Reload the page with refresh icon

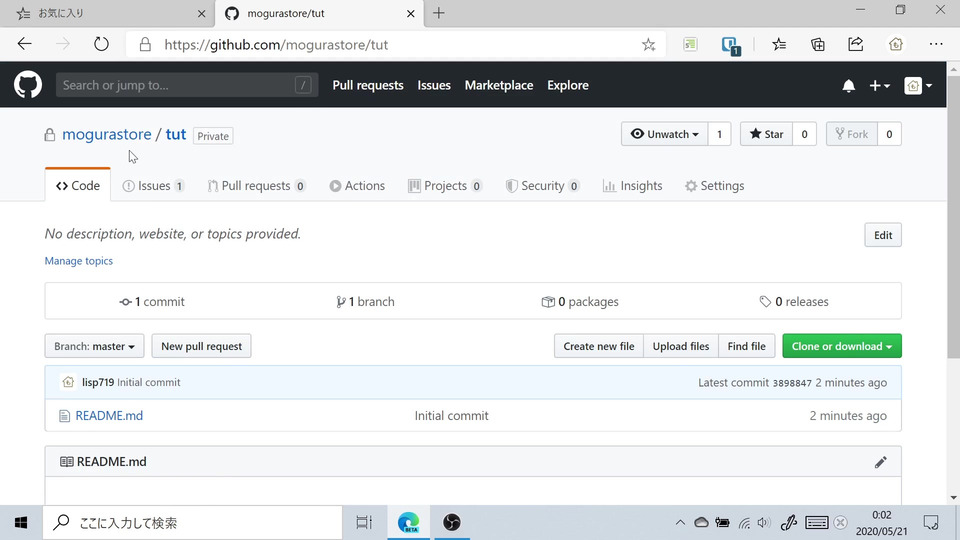coord(101,44)
